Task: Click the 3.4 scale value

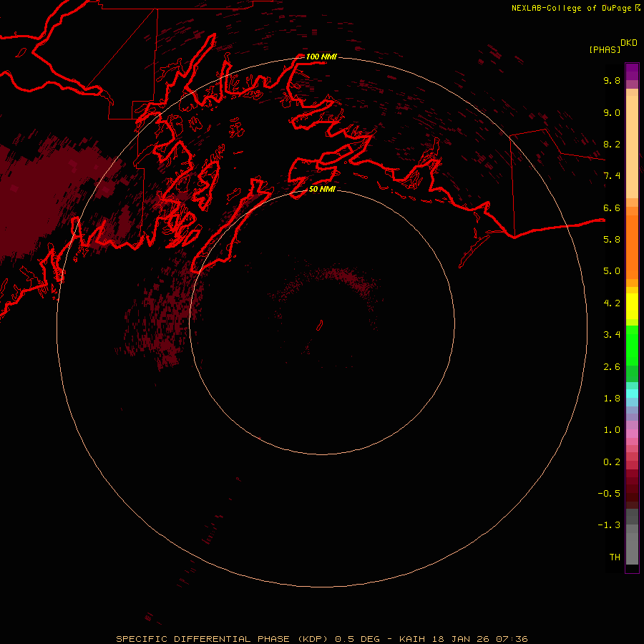Action: pos(612,335)
